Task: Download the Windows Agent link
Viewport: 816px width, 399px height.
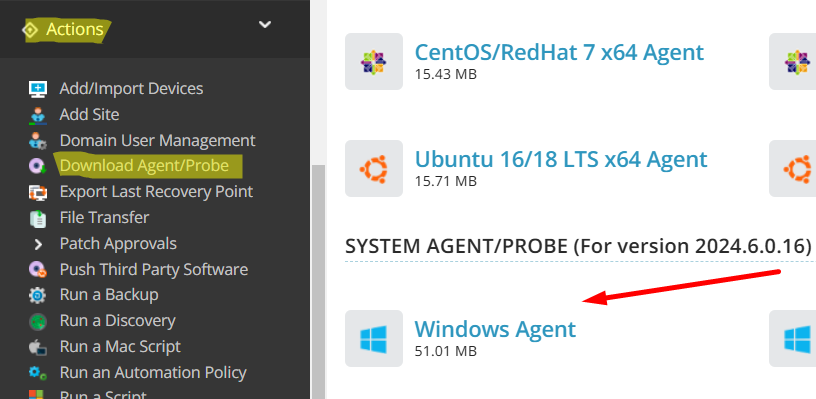Action: [495, 329]
